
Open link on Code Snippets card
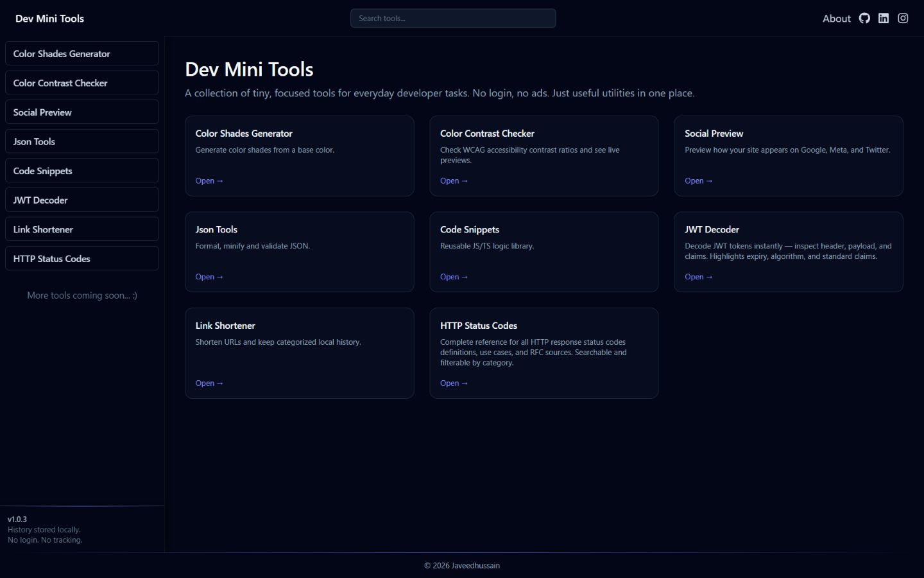click(454, 277)
